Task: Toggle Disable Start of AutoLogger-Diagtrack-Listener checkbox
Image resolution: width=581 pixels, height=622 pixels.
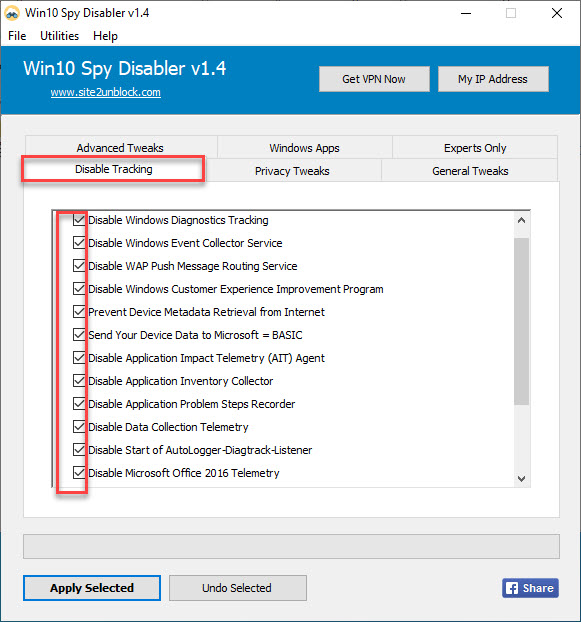Action: pos(79,450)
